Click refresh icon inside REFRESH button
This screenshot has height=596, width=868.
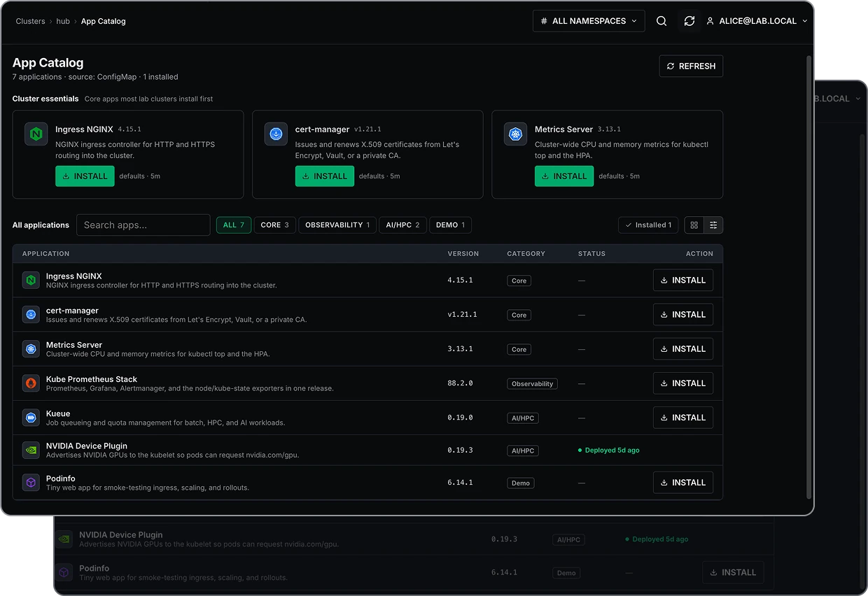pyautogui.click(x=671, y=66)
